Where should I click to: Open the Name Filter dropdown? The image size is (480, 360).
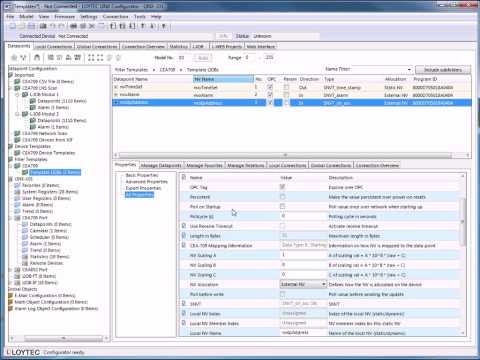click(409, 69)
